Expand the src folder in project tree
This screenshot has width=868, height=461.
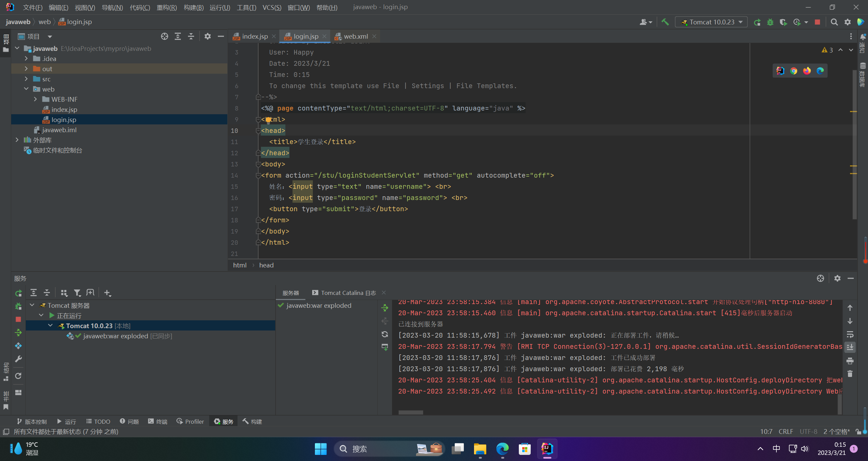(x=26, y=79)
